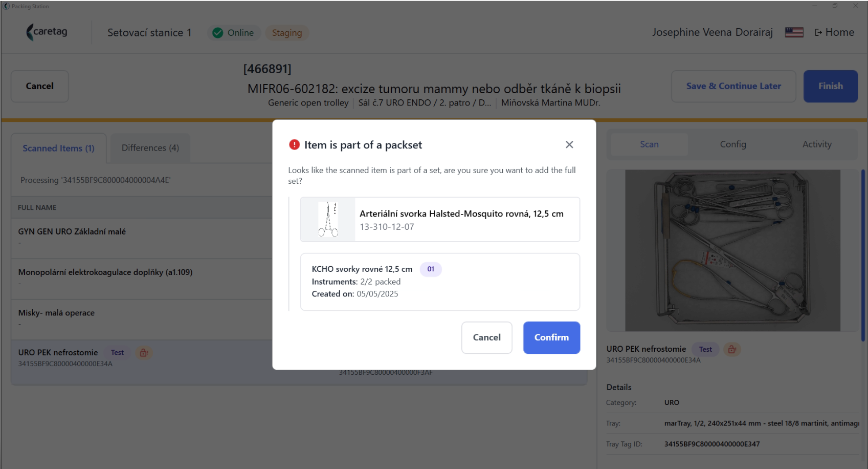Click the green Online checkmark icon
868x469 pixels.
point(218,33)
